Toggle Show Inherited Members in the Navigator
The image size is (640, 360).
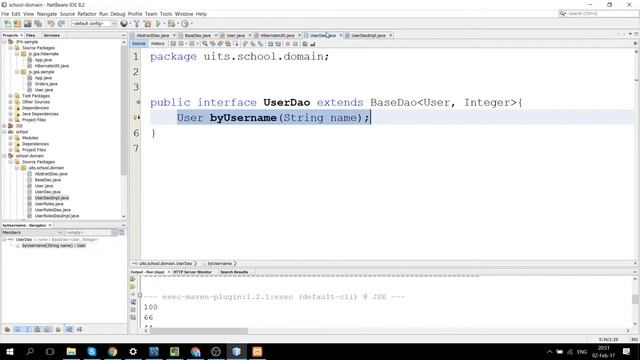pos(7,329)
